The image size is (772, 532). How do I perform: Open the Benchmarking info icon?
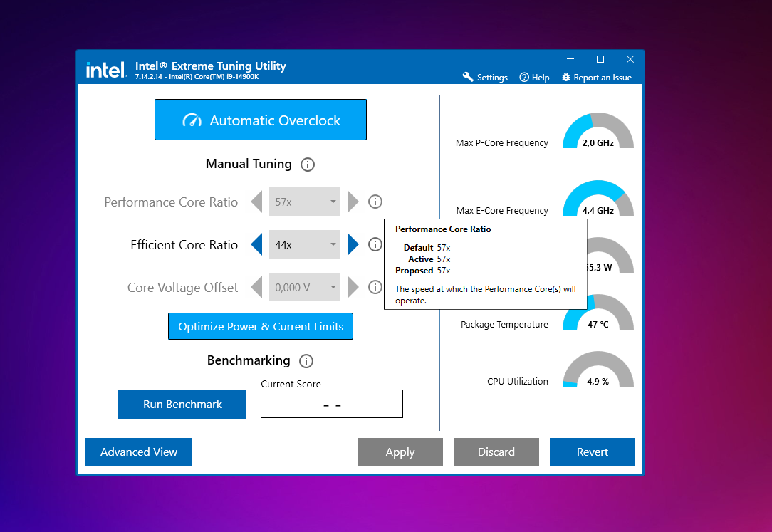coord(306,361)
